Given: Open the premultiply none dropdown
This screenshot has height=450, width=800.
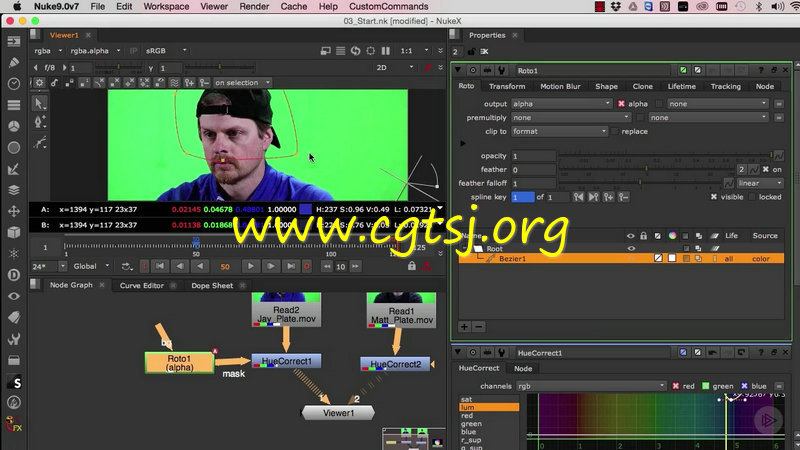Looking at the screenshot, I should 571,117.
